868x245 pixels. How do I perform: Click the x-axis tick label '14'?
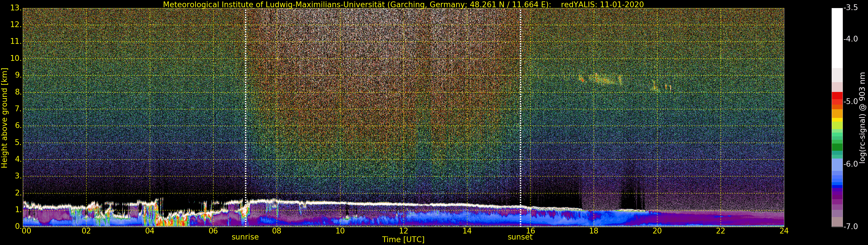467,231
